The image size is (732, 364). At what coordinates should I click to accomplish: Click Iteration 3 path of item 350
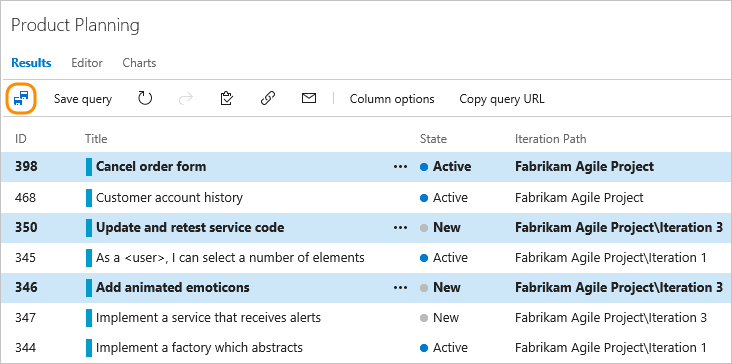[619, 228]
